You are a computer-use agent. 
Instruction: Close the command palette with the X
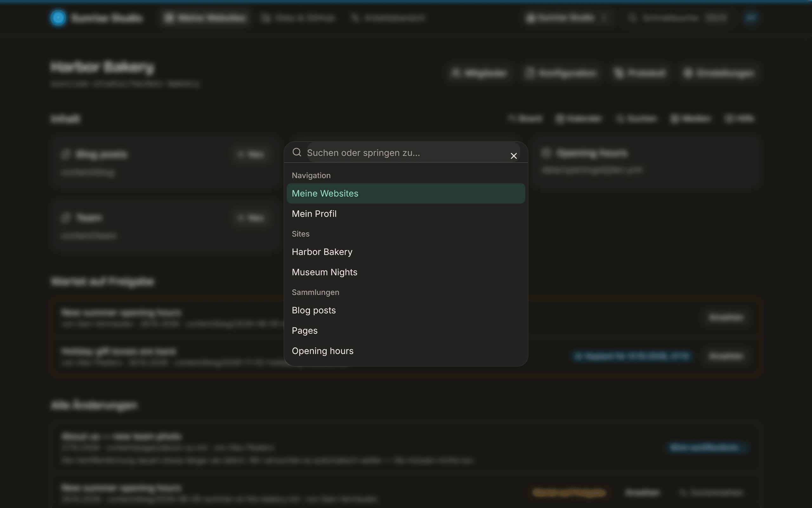(514, 156)
